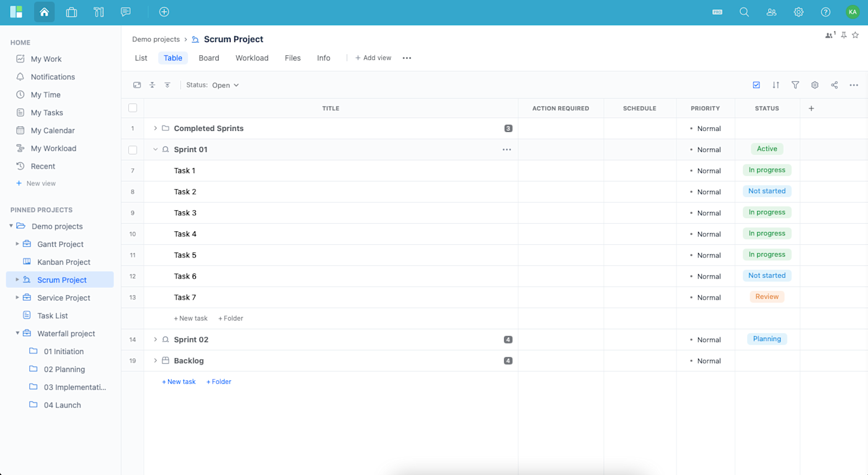This screenshot has width=868, height=475.
Task: Click Demo projects breadcrumb link
Action: click(x=156, y=39)
